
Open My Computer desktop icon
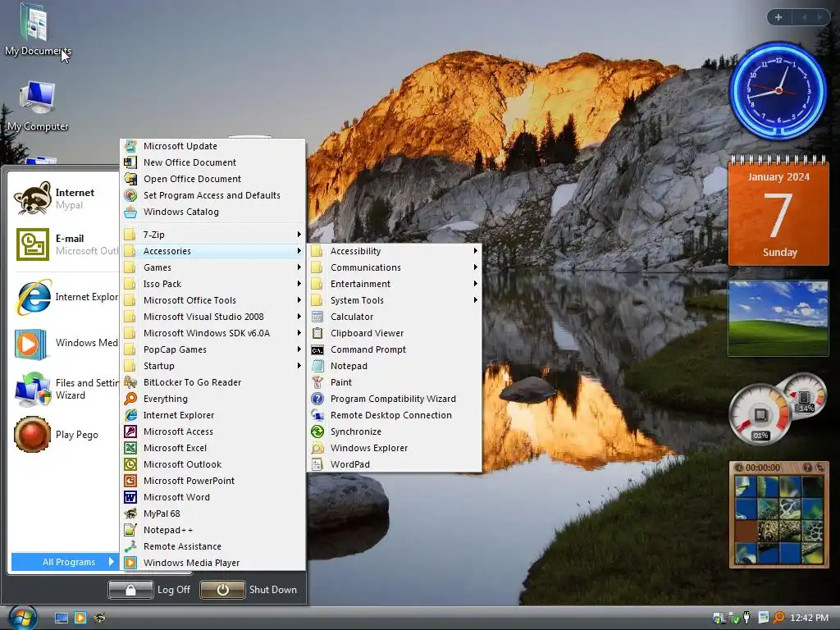(38, 106)
